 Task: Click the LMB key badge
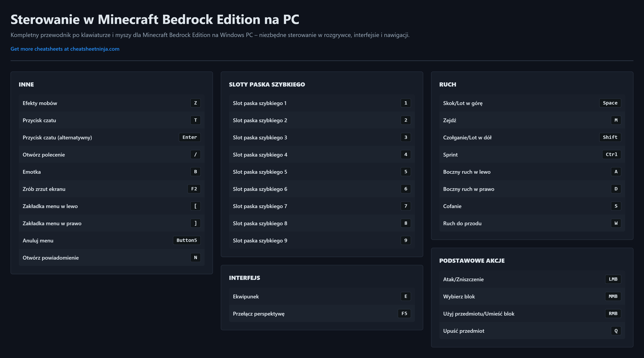pyautogui.click(x=613, y=279)
